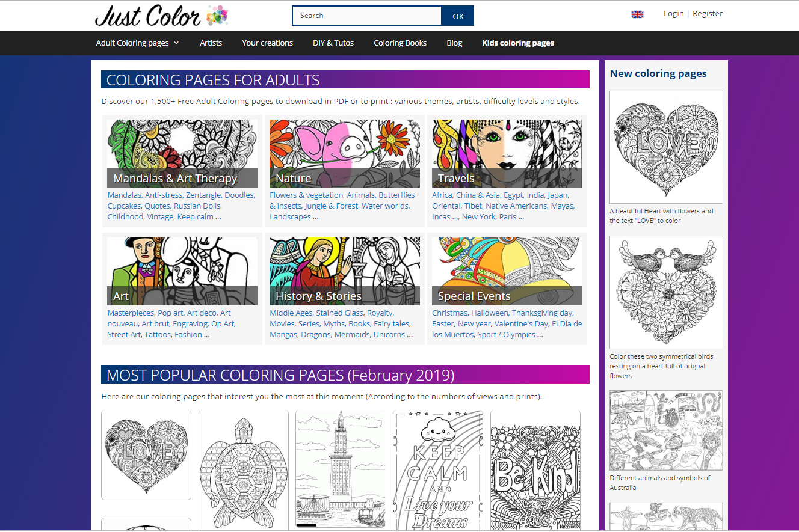This screenshot has height=532, width=799.
Task: Click the Landscapes link
Action: click(290, 216)
